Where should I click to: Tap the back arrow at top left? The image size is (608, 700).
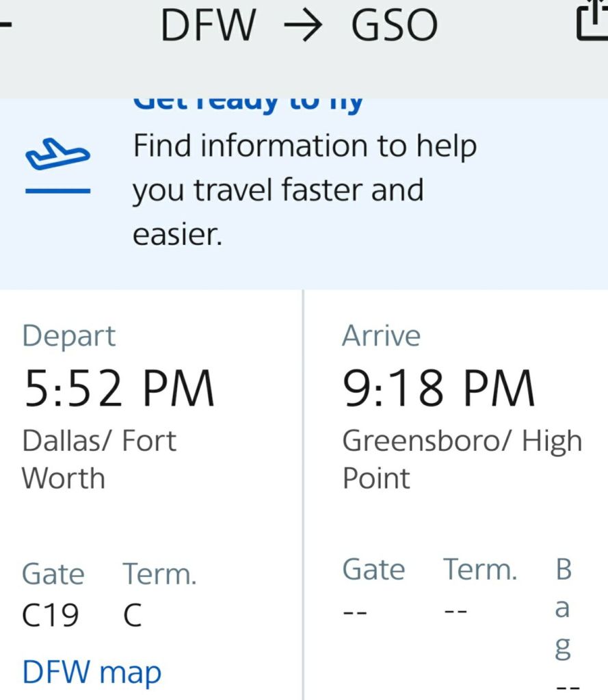pos(5,23)
